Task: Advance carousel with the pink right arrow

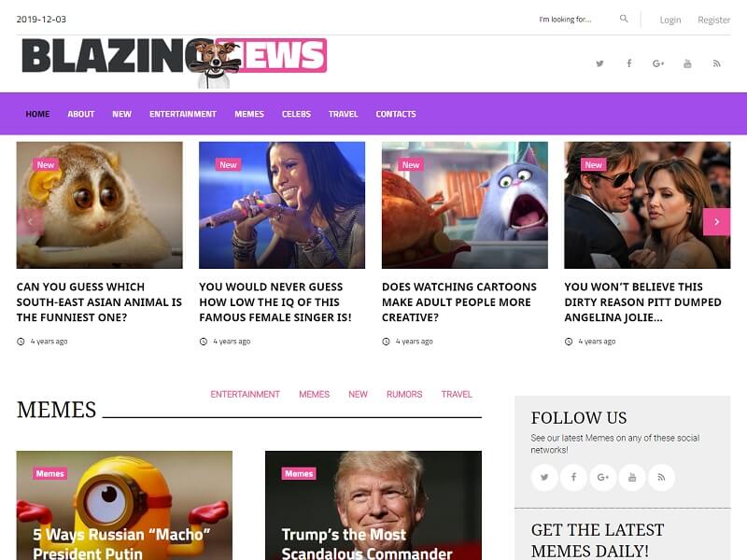Action: pos(716,222)
